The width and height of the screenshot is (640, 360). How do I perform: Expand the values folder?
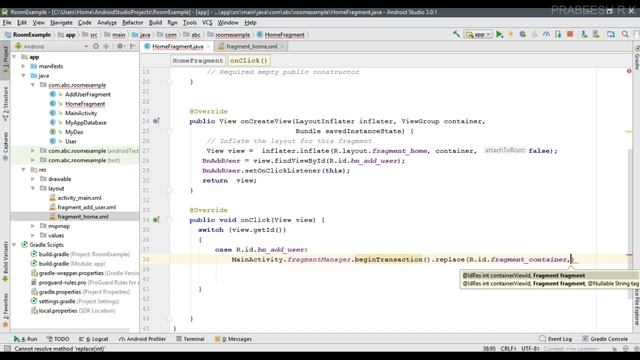(x=33, y=235)
